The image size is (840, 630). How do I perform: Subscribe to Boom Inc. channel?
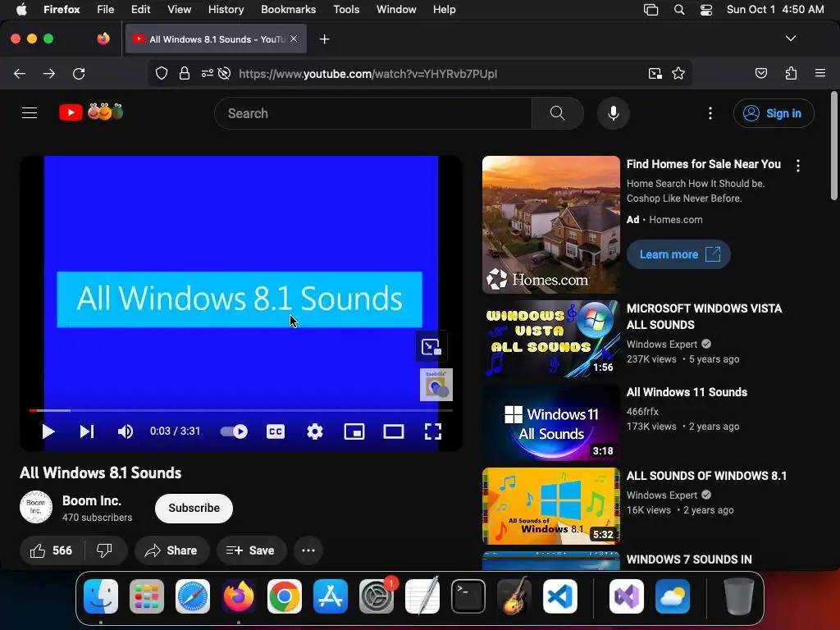point(194,508)
